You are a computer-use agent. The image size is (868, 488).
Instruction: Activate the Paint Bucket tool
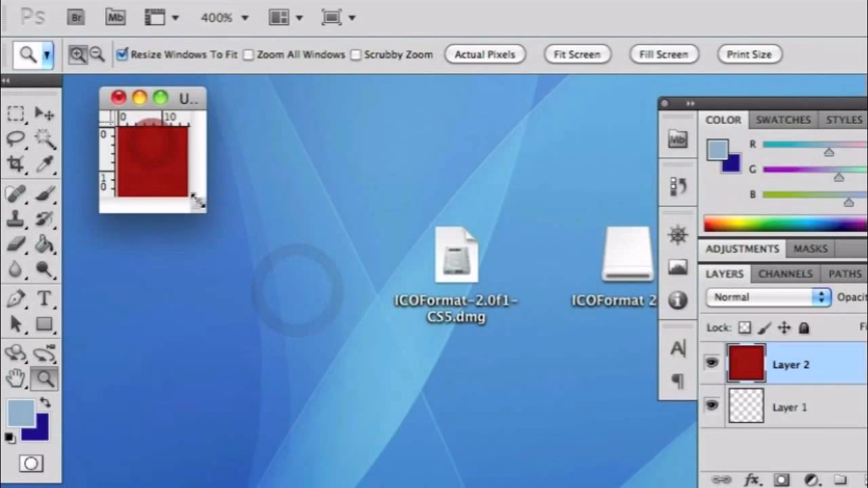(x=45, y=244)
